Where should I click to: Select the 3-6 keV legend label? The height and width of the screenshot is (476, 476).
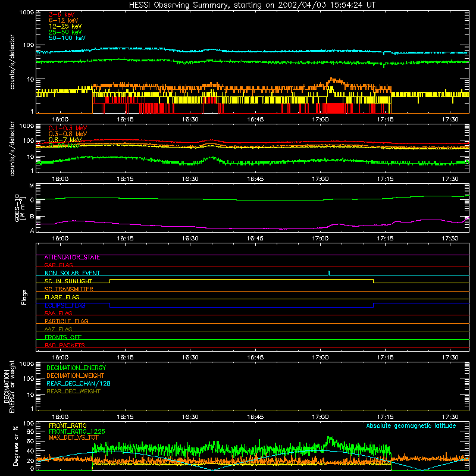pyautogui.click(x=62, y=14)
